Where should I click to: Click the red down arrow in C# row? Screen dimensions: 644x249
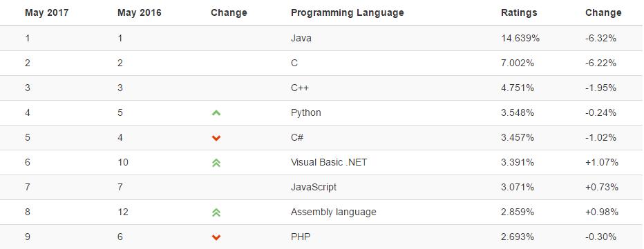(216, 138)
